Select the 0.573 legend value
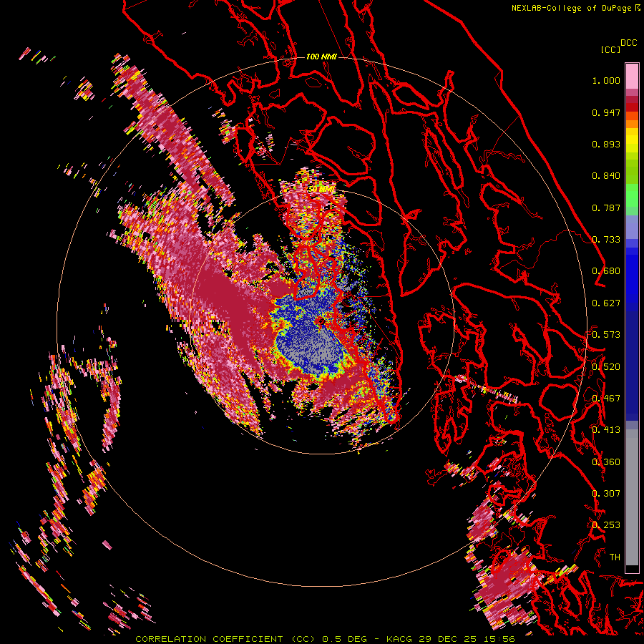644x644 pixels. [606, 335]
